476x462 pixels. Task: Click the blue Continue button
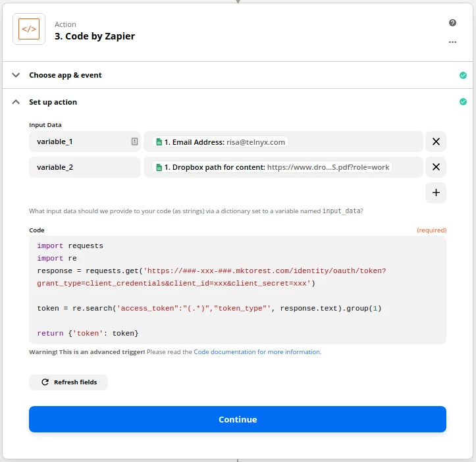pos(238,419)
